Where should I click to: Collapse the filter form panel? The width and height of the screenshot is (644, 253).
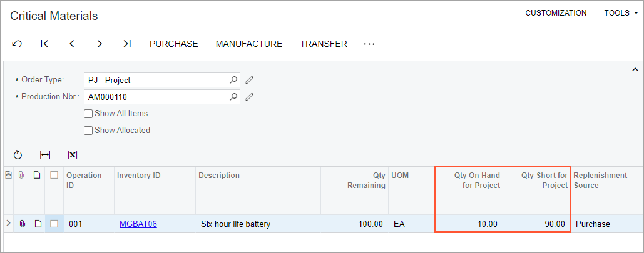pyautogui.click(x=635, y=69)
